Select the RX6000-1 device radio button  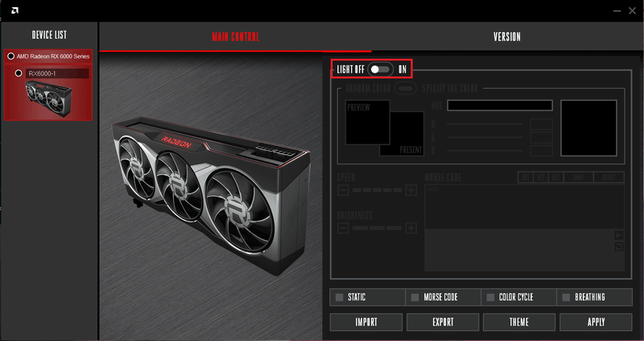point(19,73)
